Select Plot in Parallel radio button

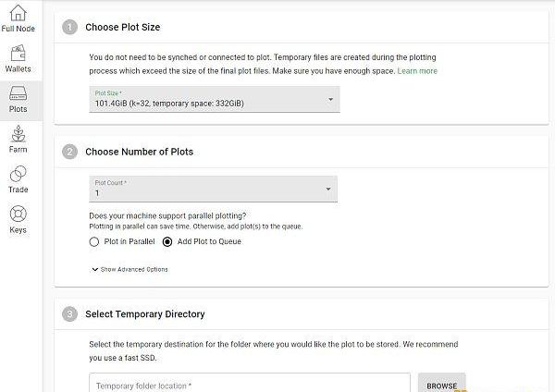[93, 241]
